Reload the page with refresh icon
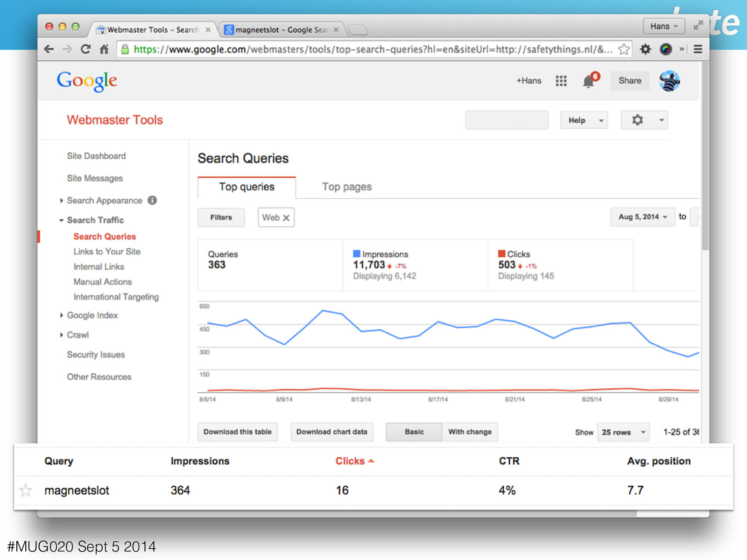Screen dimensions: 747x560 pos(85,49)
